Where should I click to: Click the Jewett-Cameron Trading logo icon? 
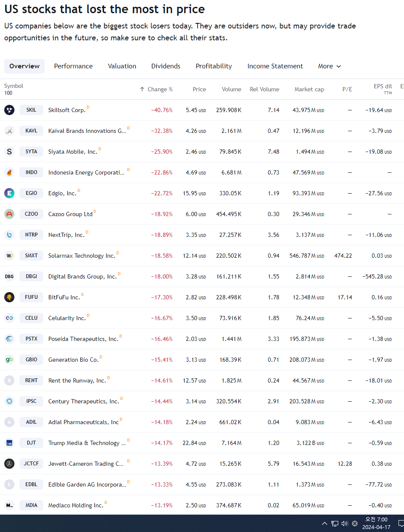(9, 464)
